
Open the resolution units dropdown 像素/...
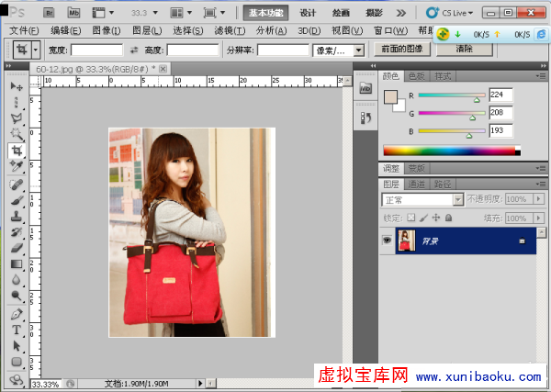tap(339, 50)
